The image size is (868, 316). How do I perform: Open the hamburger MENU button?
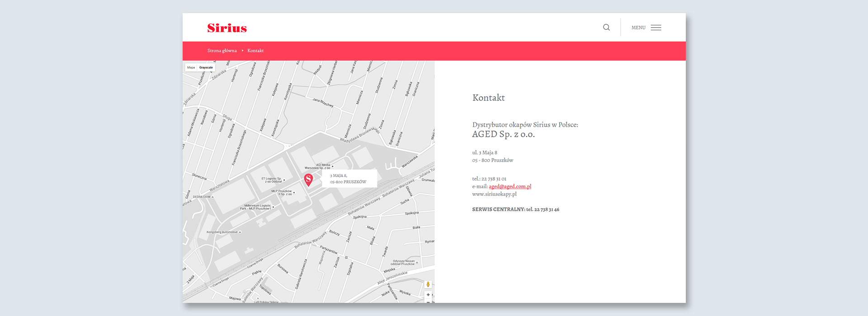coord(646,28)
